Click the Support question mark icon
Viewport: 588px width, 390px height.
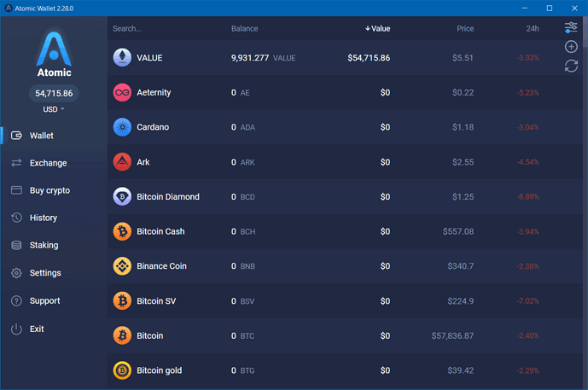16,300
